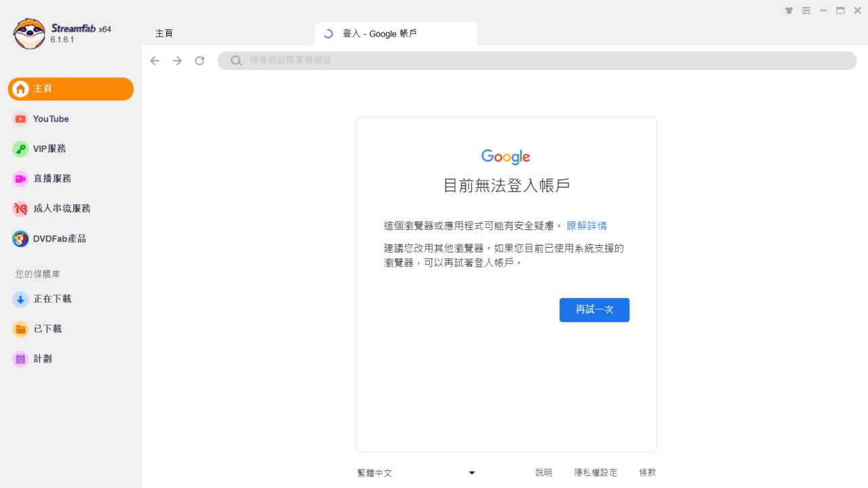868x488 pixels.
Task: Click the StreamFab sloth logo
Action: click(28, 34)
